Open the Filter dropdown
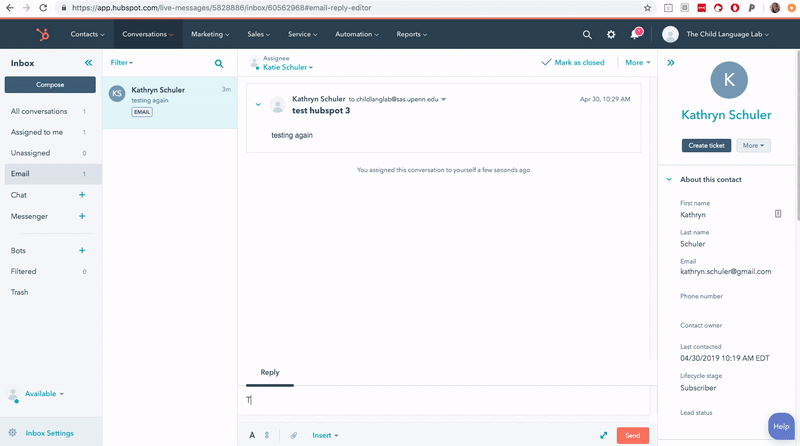The width and height of the screenshot is (800, 446). tap(121, 63)
